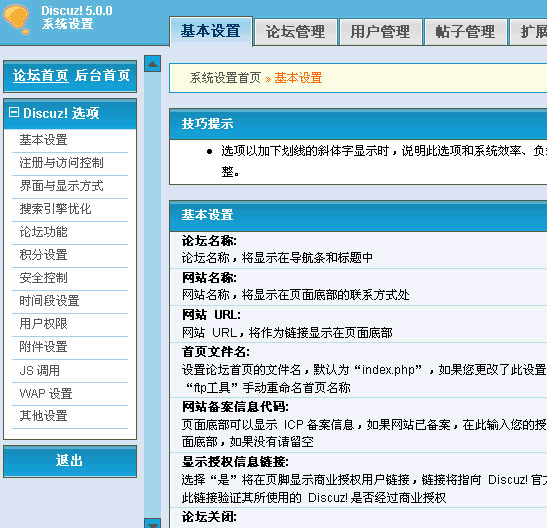Open 其他设置 in the sidebar
This screenshot has height=528, width=547.
pos(44,416)
